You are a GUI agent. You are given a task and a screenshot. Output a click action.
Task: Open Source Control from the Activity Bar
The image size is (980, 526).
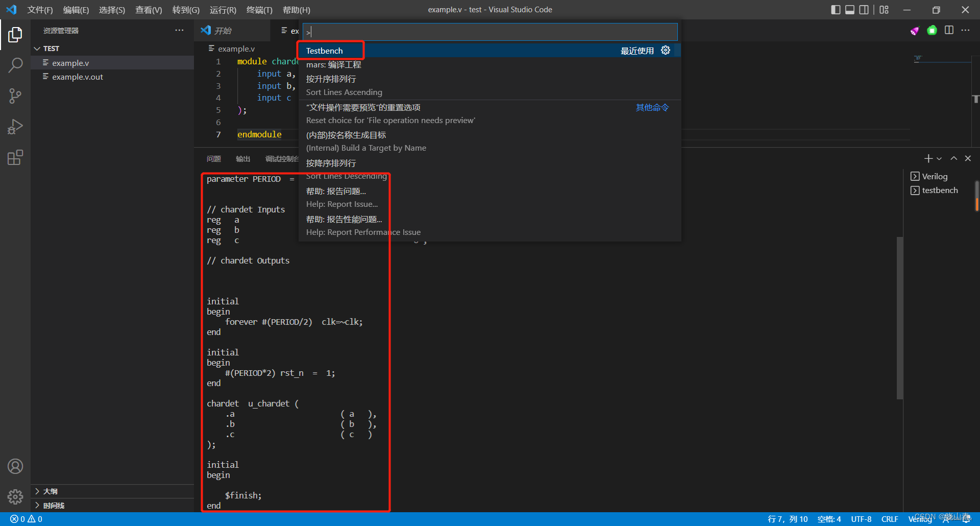[x=15, y=96]
